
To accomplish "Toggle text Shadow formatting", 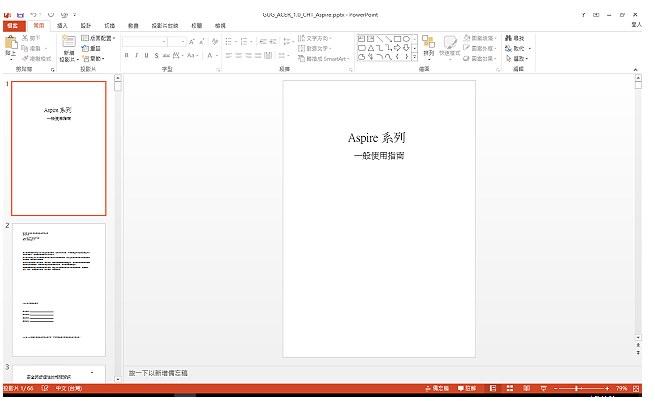I will (x=156, y=55).
